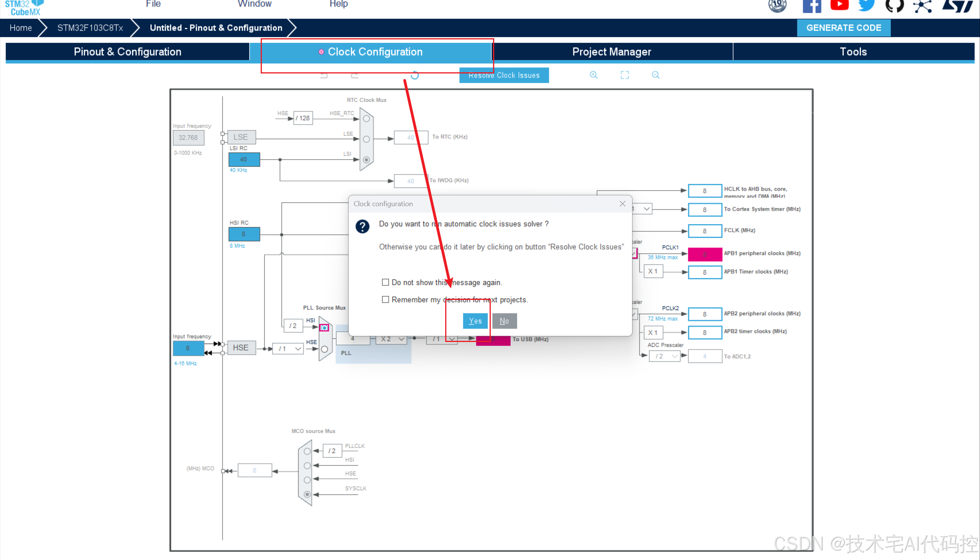This screenshot has width=980, height=560.
Task: Select SYSCLK radio in MCO source Mux
Action: click(x=307, y=494)
